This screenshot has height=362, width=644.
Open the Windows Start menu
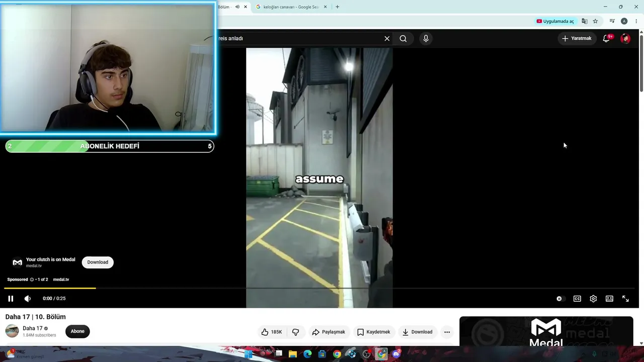(248, 354)
